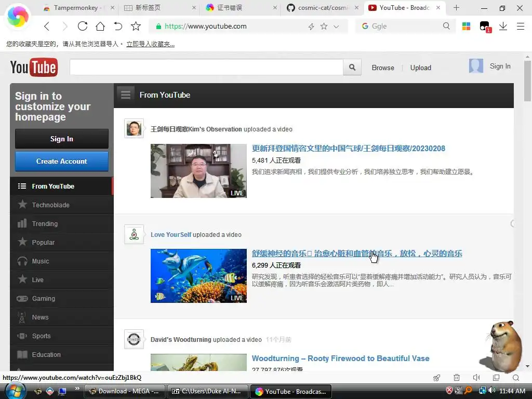Open the Popular sidebar category
Viewport: 532px width, 399px height.
(62, 242)
